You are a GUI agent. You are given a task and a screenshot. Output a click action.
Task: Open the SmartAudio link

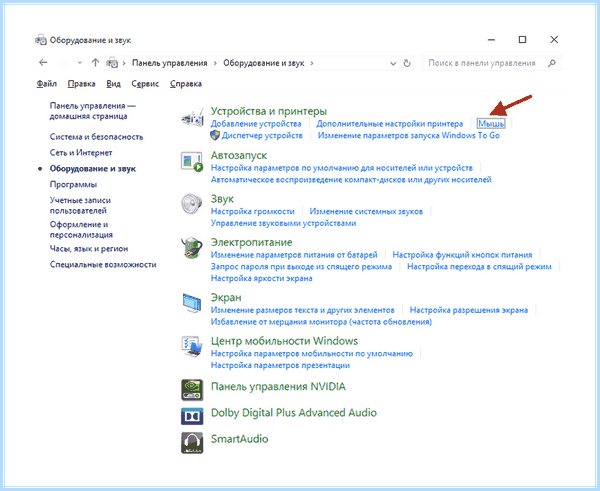240,439
